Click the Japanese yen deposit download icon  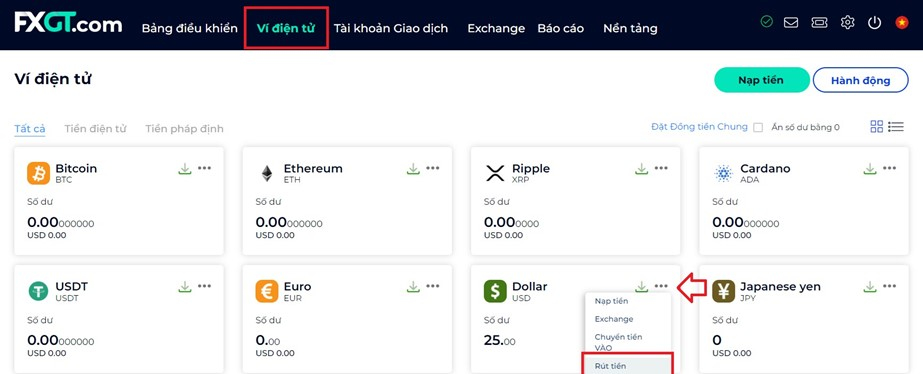(870, 287)
